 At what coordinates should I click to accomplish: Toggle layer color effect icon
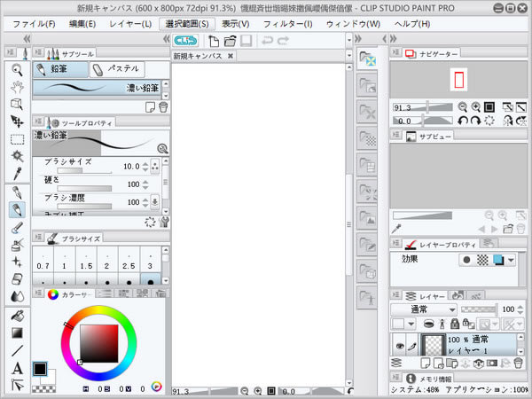(498, 260)
